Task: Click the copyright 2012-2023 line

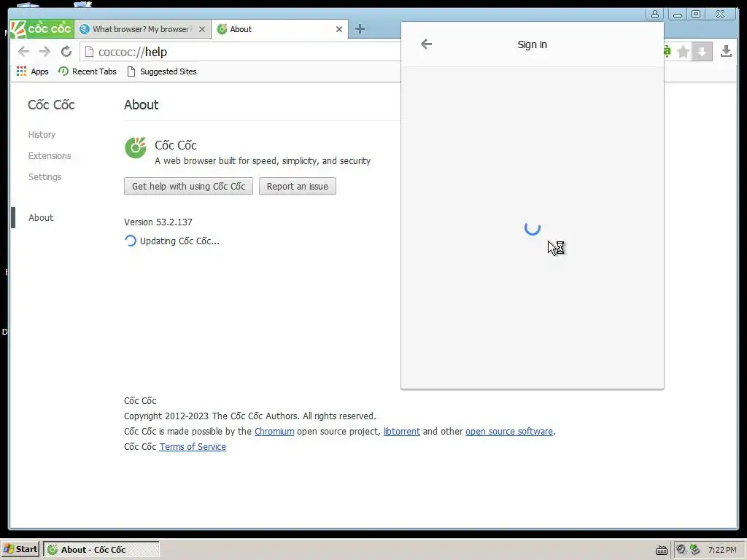Action: (250, 416)
